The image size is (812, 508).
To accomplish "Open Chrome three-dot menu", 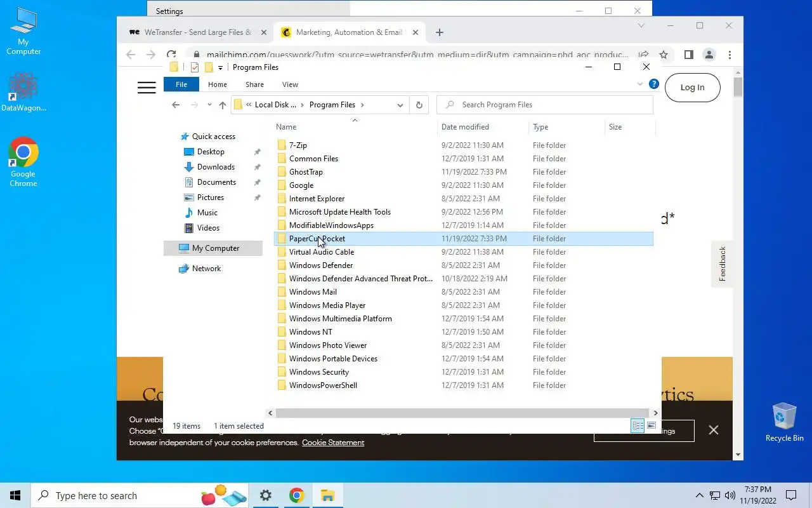I will (x=730, y=55).
